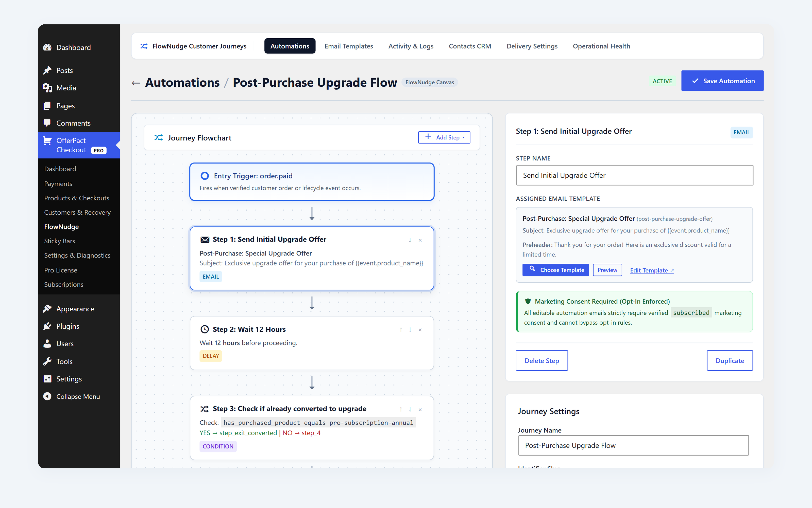This screenshot has width=812, height=508.
Task: Open Plugins in the admin sidebar
Action: (79, 326)
